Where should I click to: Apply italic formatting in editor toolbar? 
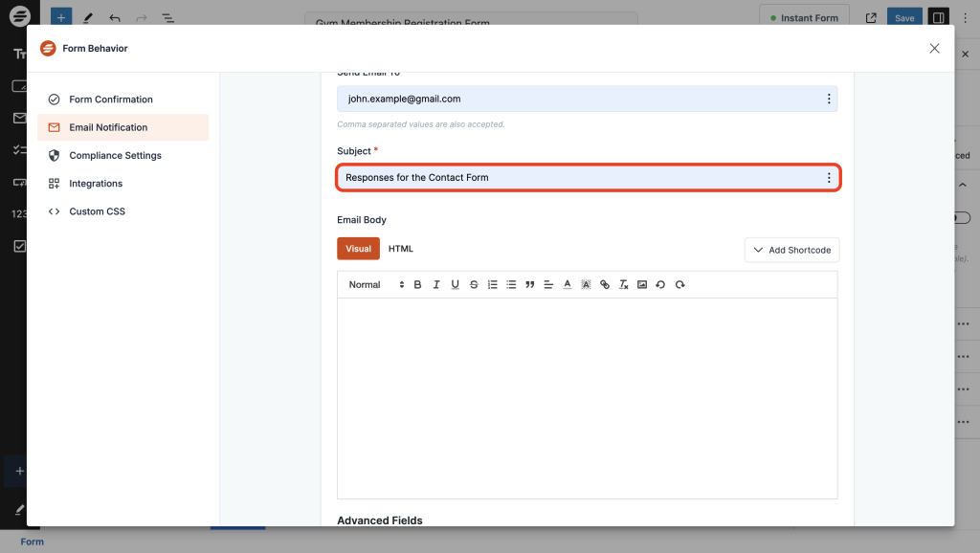pyautogui.click(x=436, y=285)
